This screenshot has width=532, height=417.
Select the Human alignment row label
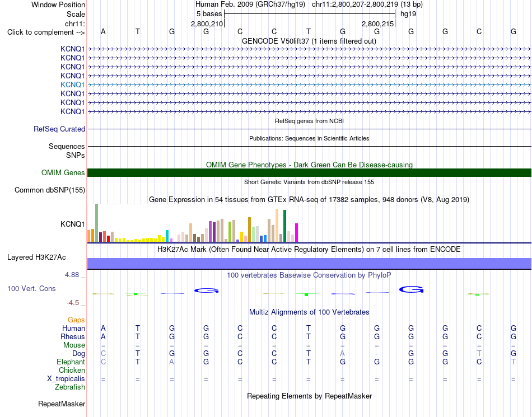coord(73,328)
